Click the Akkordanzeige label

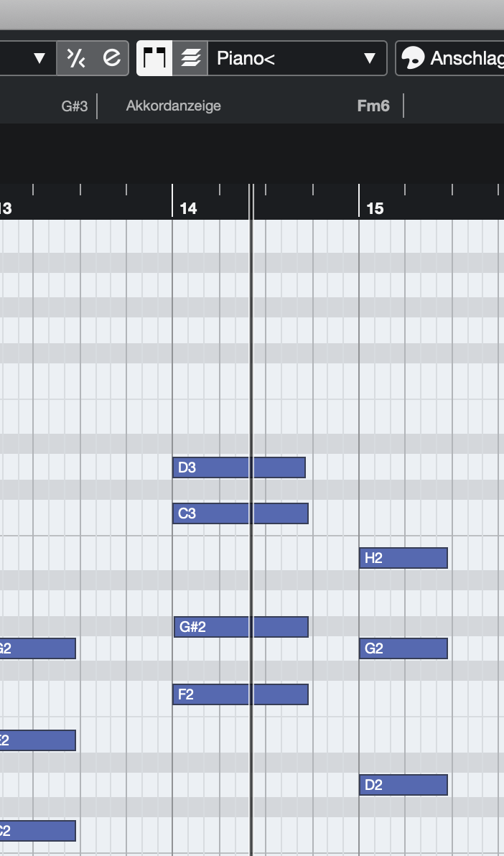coord(174,106)
